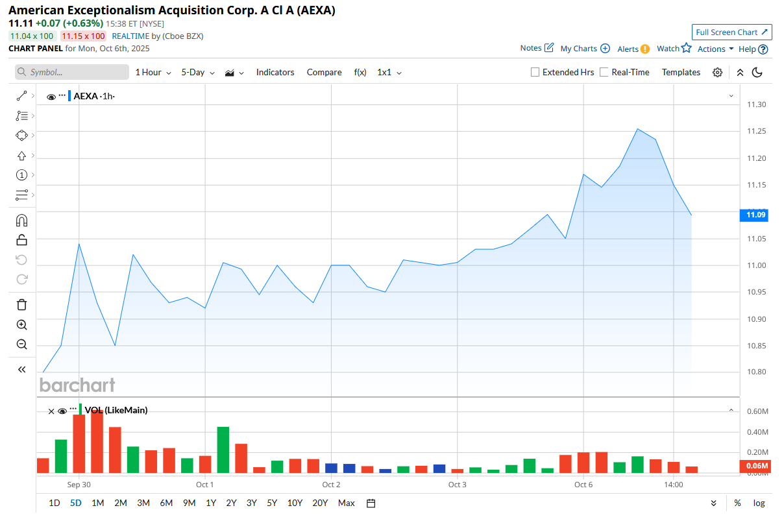The height and width of the screenshot is (532, 784).
Task: Zoom out of the chart
Action: 21,344
